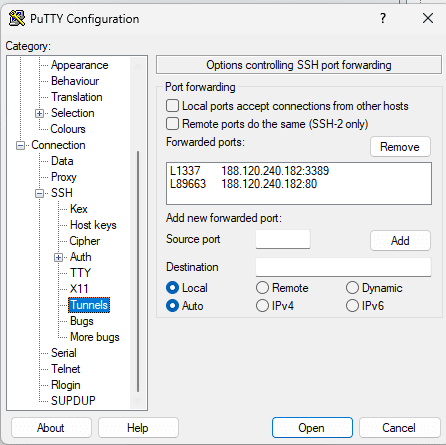Open the More bugs category

(95, 337)
